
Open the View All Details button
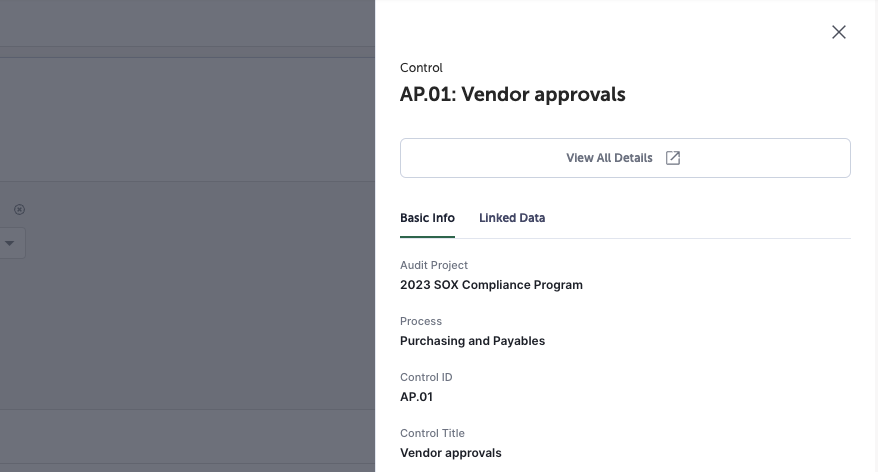(x=625, y=158)
